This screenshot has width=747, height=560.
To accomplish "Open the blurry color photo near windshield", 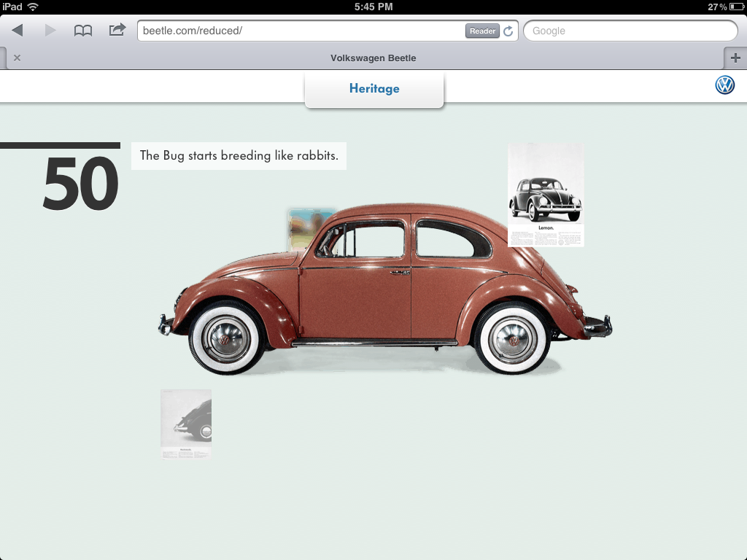I will [x=311, y=227].
